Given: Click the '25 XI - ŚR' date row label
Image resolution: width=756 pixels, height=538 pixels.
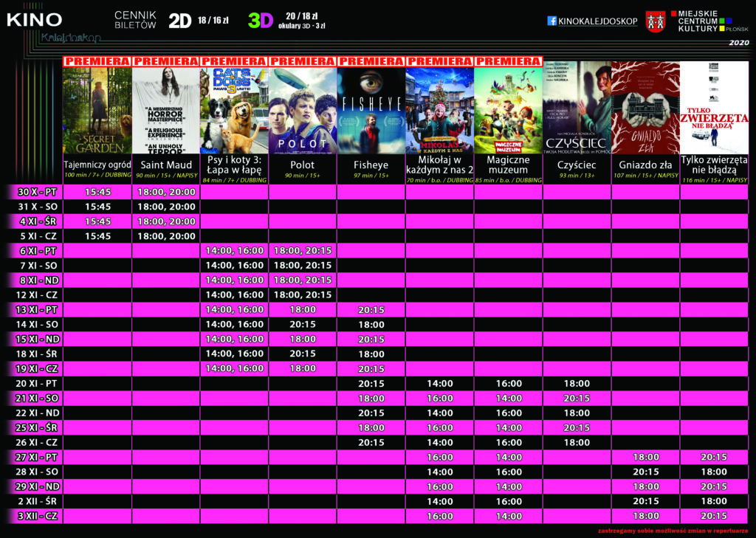Looking at the screenshot, I should click(x=37, y=427).
